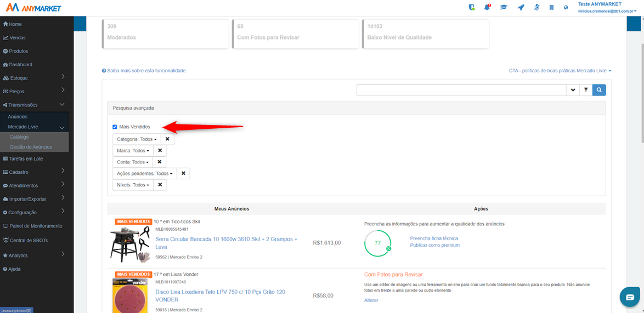644x313 pixels.
Task: Clear the Ações pendentes filter with X
Action: (x=183, y=174)
